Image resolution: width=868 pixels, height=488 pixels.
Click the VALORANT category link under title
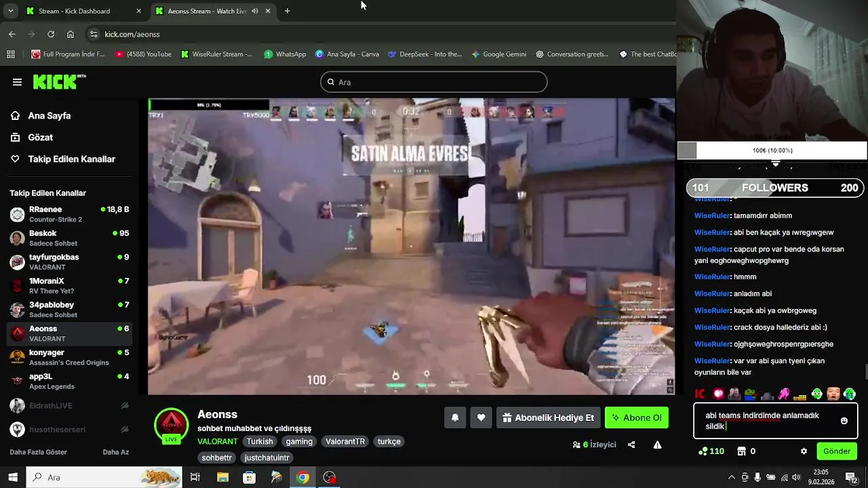tap(218, 441)
